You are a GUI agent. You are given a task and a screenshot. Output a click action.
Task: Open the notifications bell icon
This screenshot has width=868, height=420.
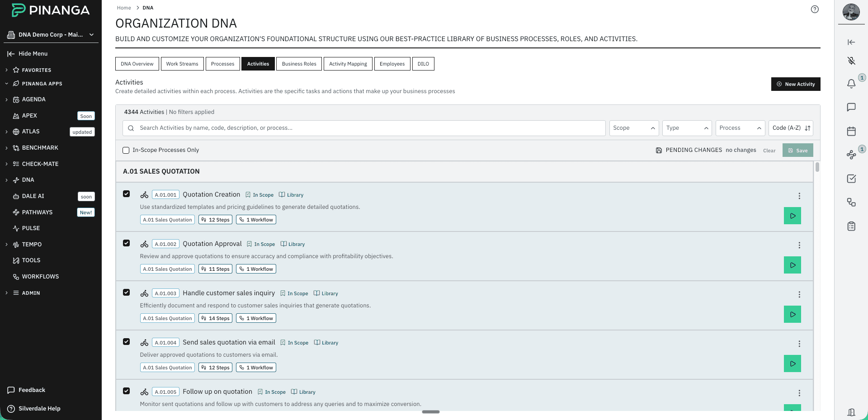(x=851, y=84)
